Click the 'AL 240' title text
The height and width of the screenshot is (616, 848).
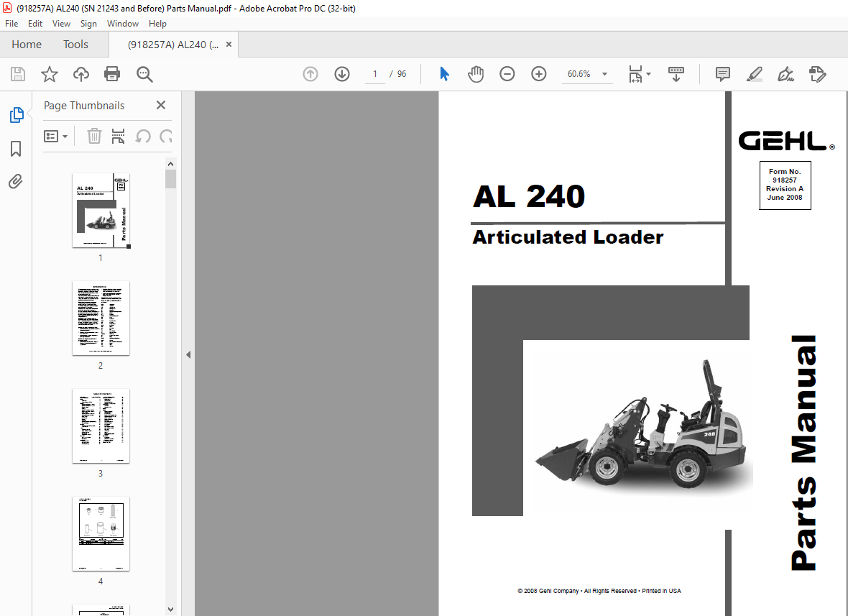pyautogui.click(x=529, y=196)
